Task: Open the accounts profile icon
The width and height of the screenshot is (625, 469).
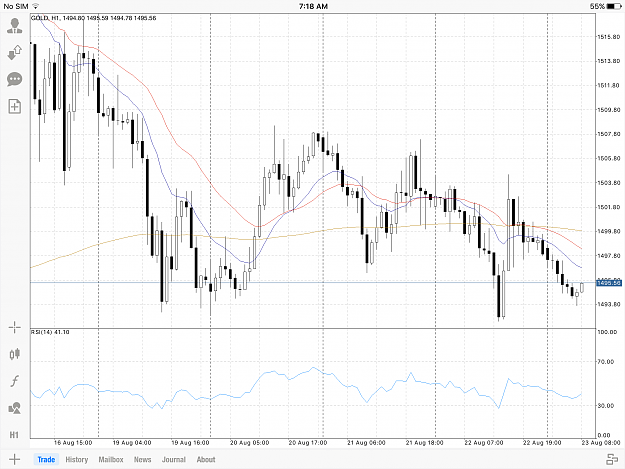Action: [x=14, y=25]
